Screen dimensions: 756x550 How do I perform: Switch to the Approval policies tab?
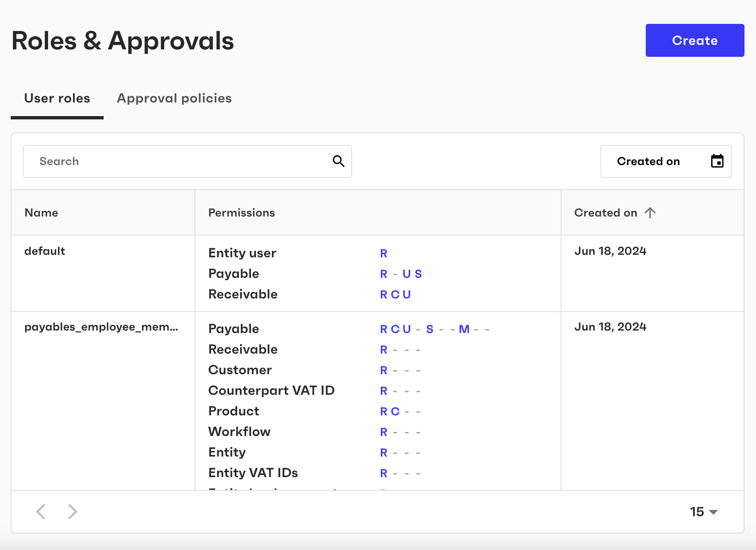(174, 98)
